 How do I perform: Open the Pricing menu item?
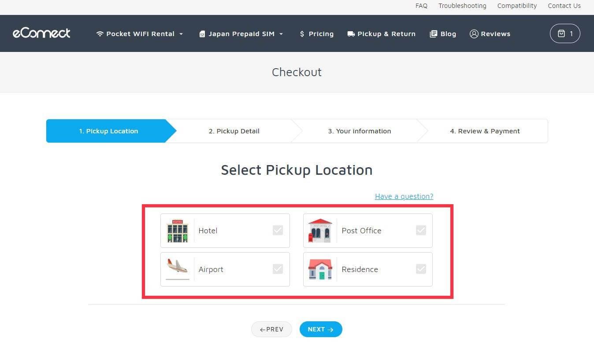316,34
